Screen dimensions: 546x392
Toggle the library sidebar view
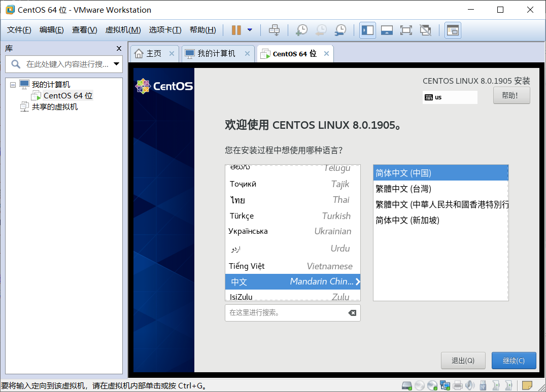tap(367, 30)
